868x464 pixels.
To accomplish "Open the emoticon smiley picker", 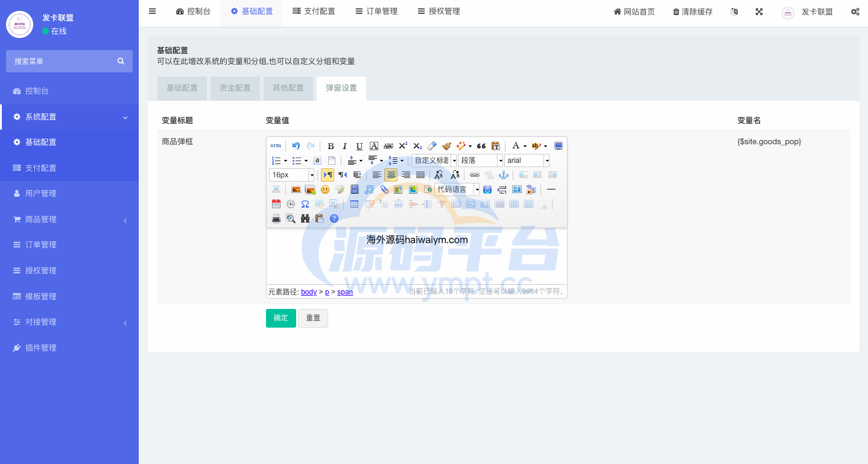I will click(325, 189).
